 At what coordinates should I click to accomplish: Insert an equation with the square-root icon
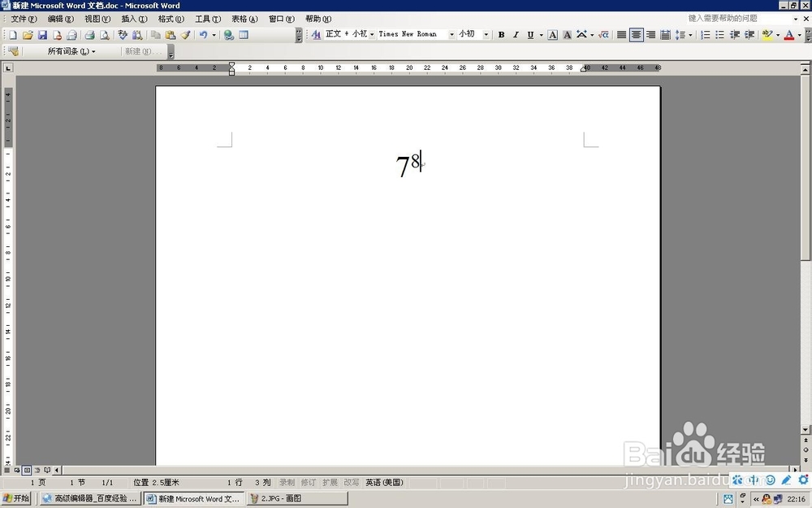point(603,35)
